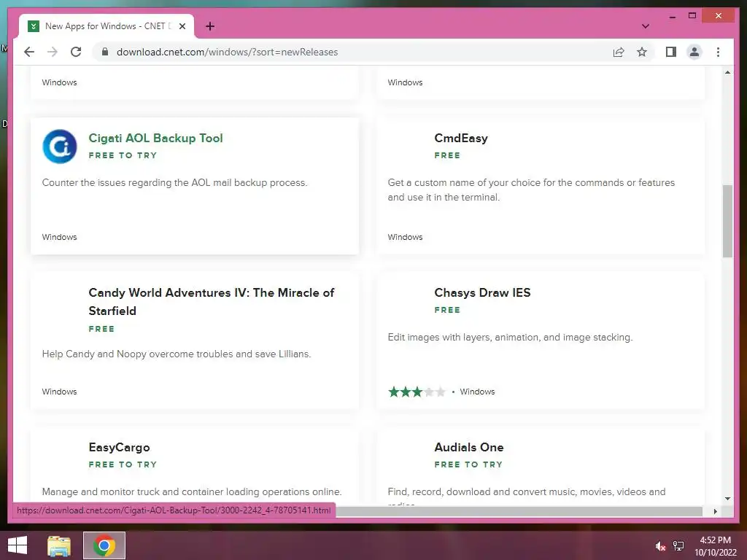This screenshot has height=560, width=747.
Task: Open File Explorer from taskbar
Action: [x=59, y=545]
